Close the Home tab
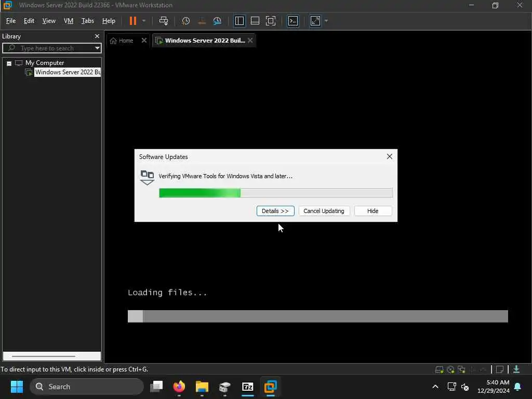The width and height of the screenshot is (532, 399). pos(144,41)
